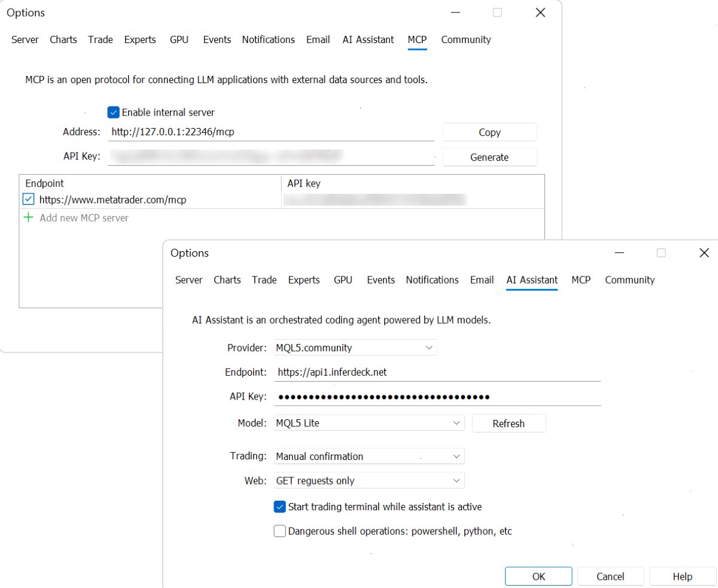This screenshot has height=588, width=718.
Task: Click the masked API Key field
Action: point(437,397)
